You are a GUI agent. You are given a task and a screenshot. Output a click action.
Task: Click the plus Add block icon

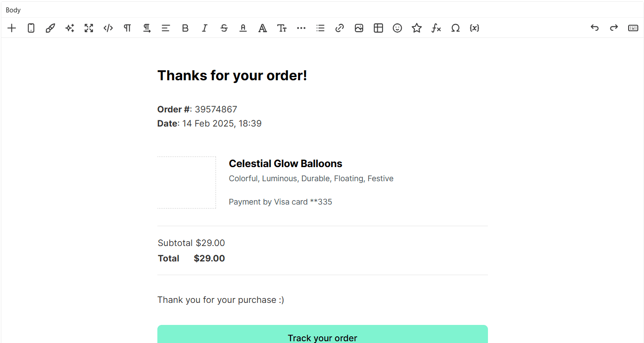[x=12, y=28]
